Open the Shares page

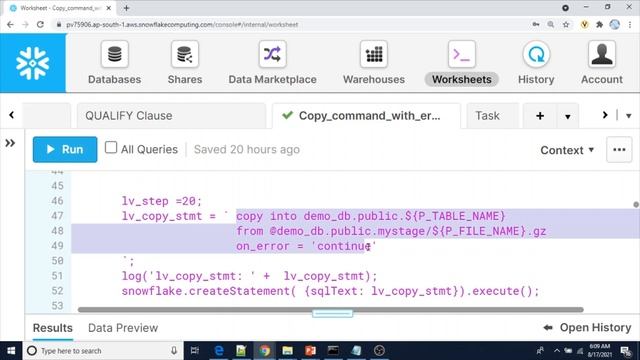(x=185, y=63)
